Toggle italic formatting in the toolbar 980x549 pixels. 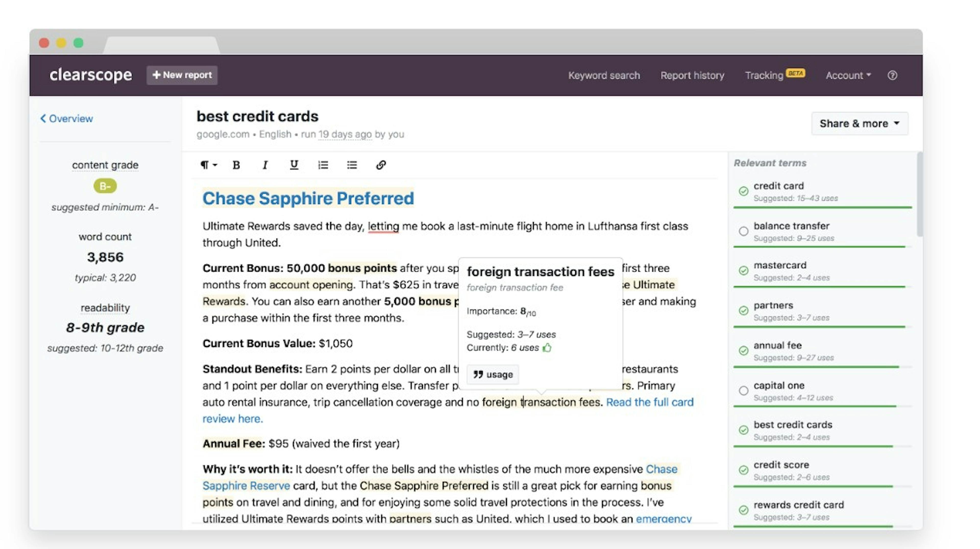pyautogui.click(x=265, y=165)
